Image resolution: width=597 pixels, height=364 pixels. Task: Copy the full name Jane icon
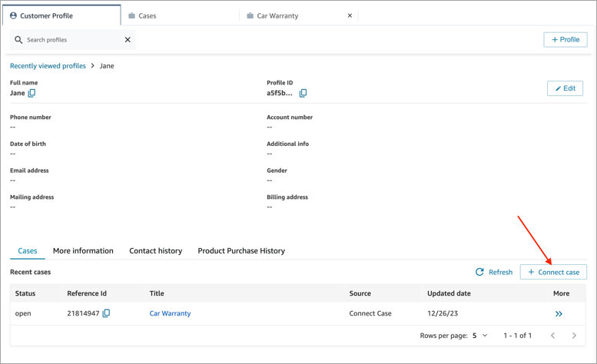pyautogui.click(x=32, y=93)
